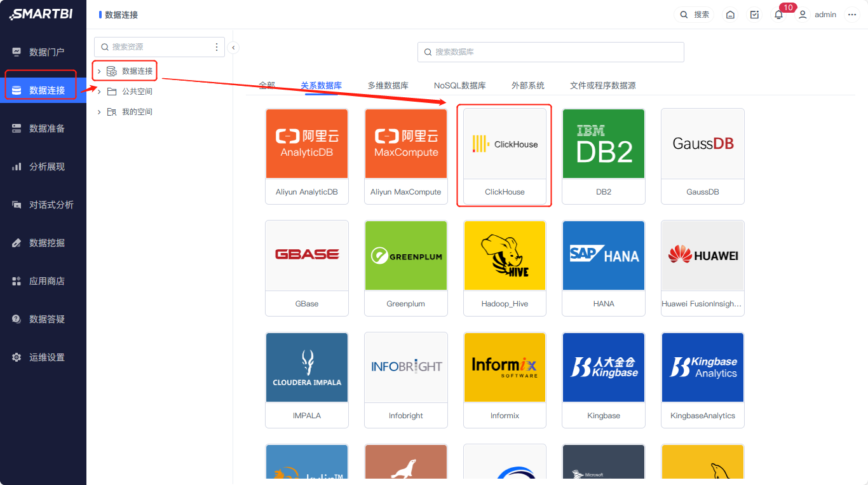
Task: Open resource search options menu (three dots)
Action: (x=217, y=47)
